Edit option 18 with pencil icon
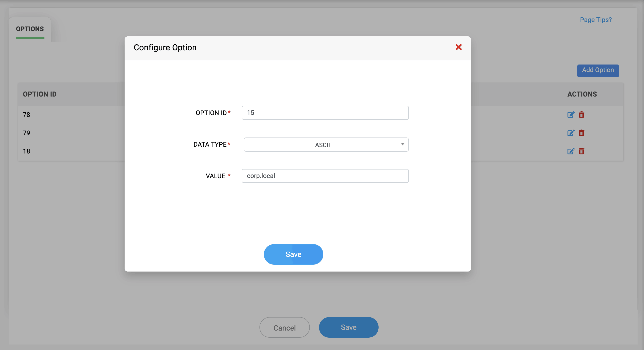644x350 pixels. tap(570, 151)
